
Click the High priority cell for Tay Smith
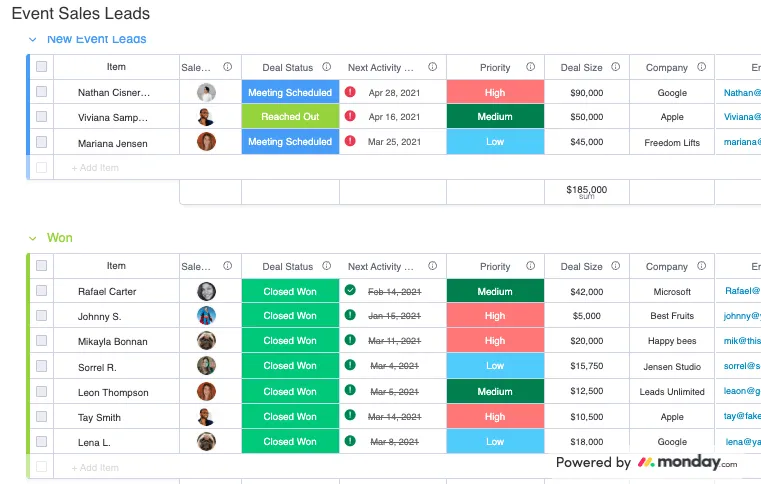[x=495, y=417]
